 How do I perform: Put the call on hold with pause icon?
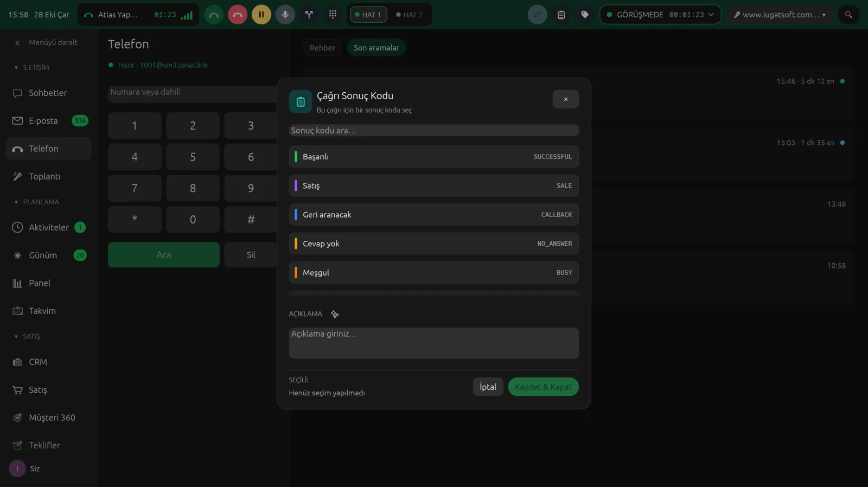point(261,15)
